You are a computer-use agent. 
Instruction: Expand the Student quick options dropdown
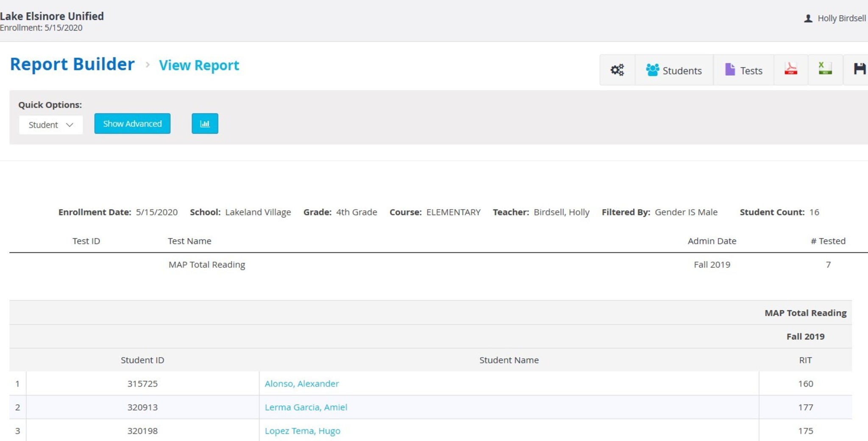click(x=51, y=125)
